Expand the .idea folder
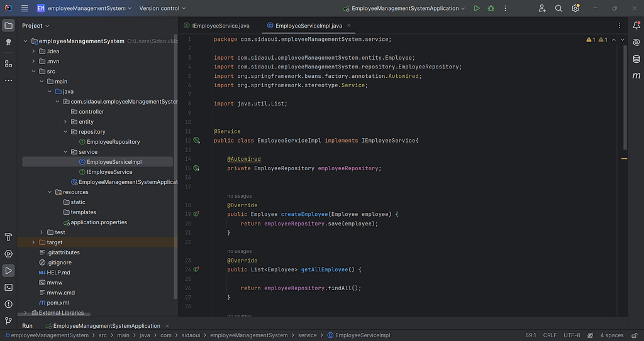Image resolution: width=644 pixels, height=341 pixels. pyautogui.click(x=34, y=51)
